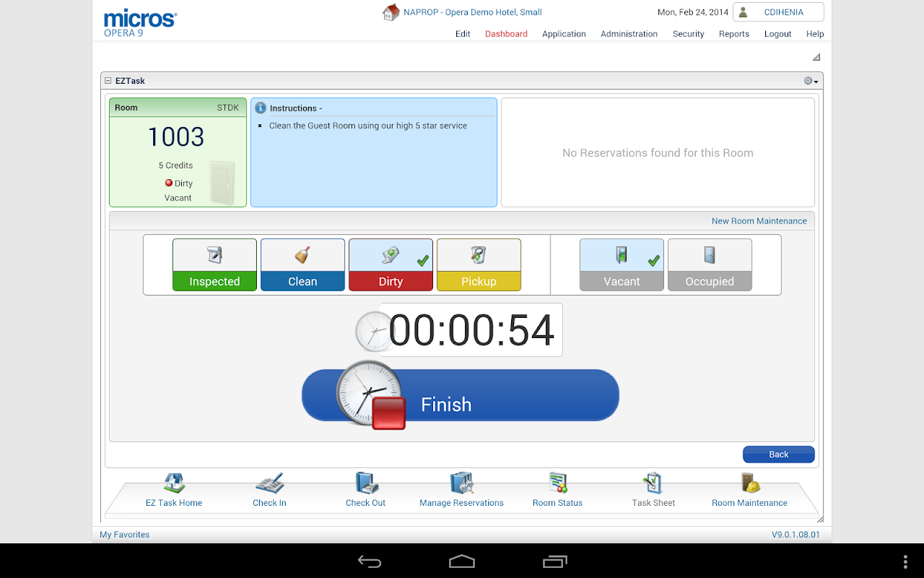The image size is (924, 578).
Task: Open EZ Task Home icon
Action: pos(174,483)
